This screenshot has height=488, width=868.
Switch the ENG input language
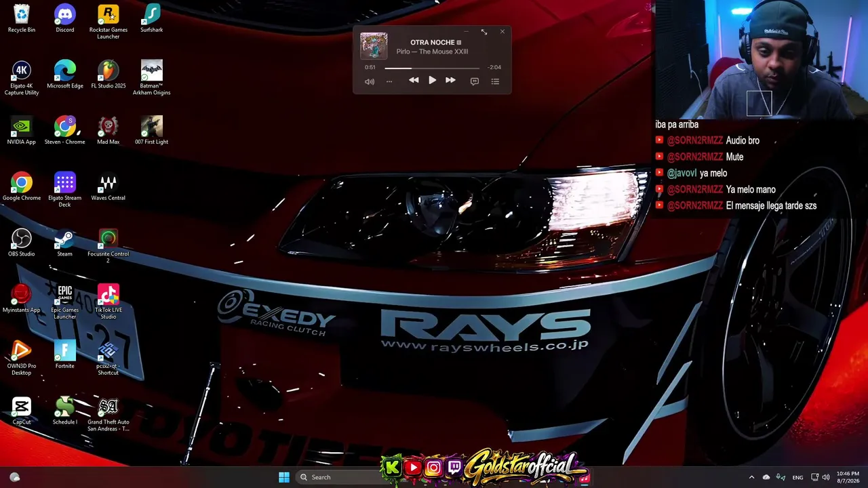click(x=797, y=477)
